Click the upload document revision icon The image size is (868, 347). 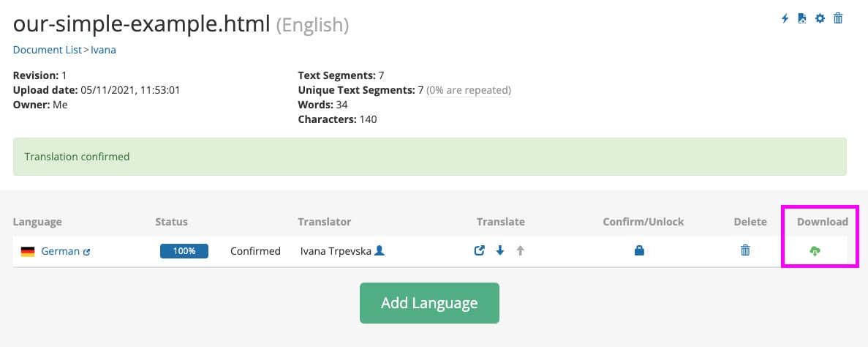click(x=802, y=18)
